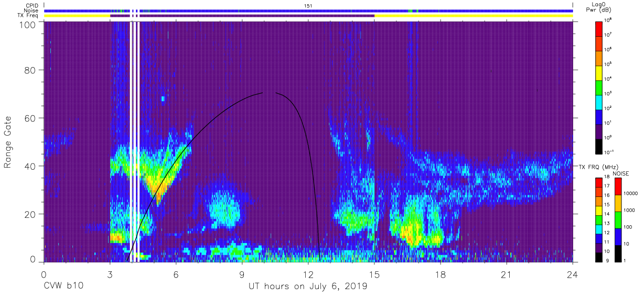Click UT hour tick label 21

pos(507,274)
